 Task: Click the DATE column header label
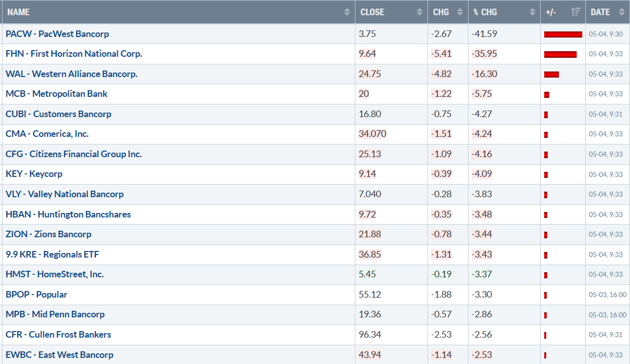601,12
